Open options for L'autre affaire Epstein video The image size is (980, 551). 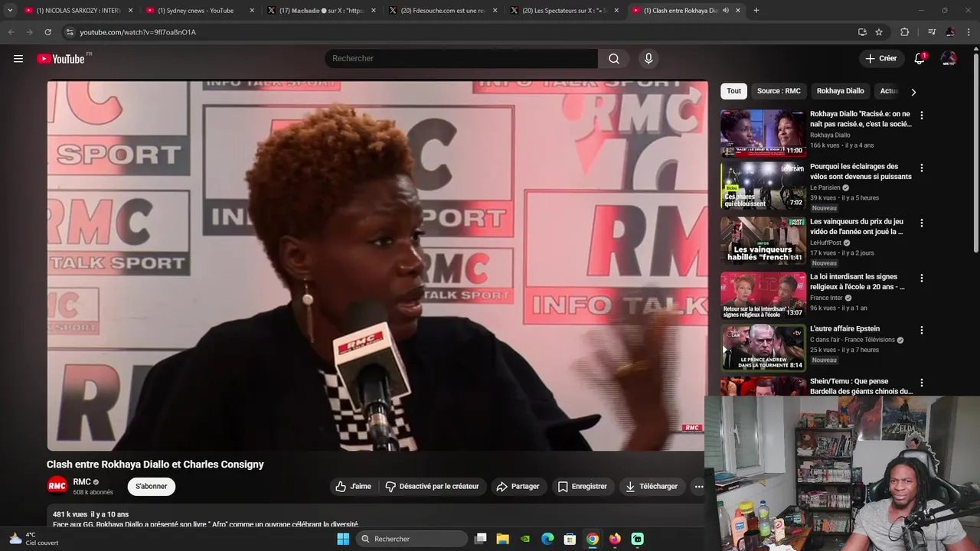922,331
